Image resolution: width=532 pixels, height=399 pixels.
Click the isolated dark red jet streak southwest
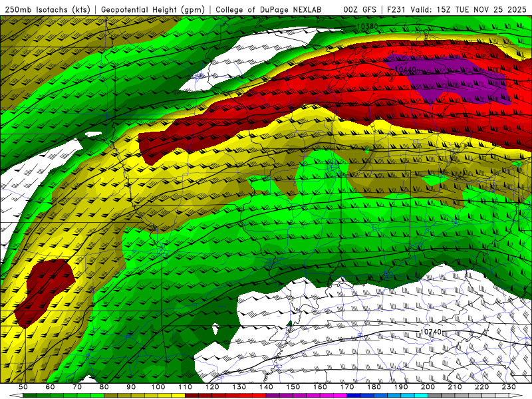(44, 292)
